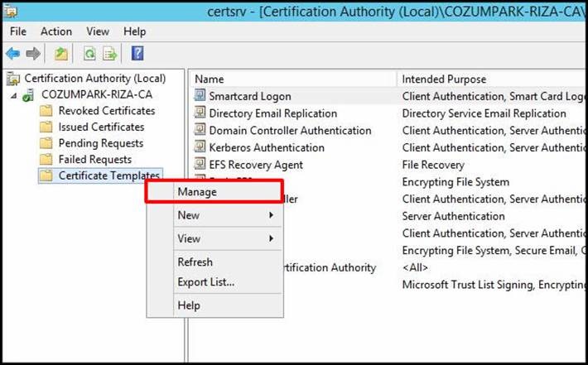
Task: Select the Domain Controller Authentication row name
Action: 290,131
